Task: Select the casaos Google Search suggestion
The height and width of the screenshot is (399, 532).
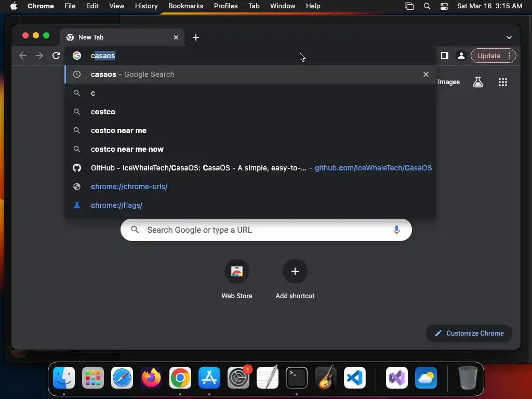Action: [x=250, y=74]
